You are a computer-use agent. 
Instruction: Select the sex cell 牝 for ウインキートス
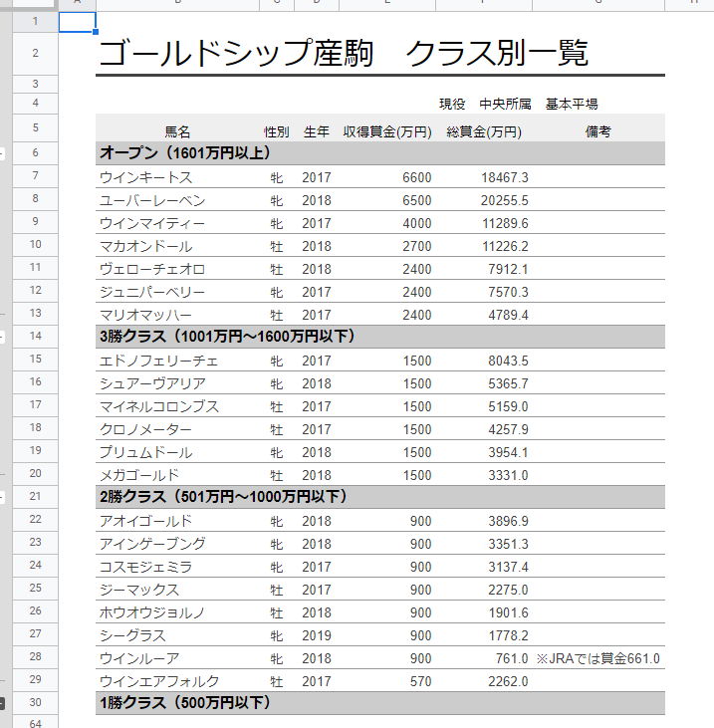click(276, 177)
